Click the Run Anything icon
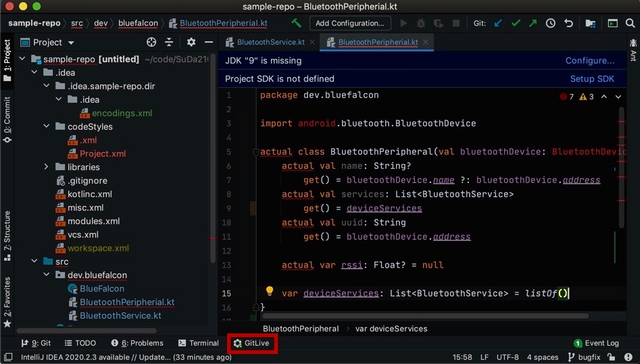 613,23
